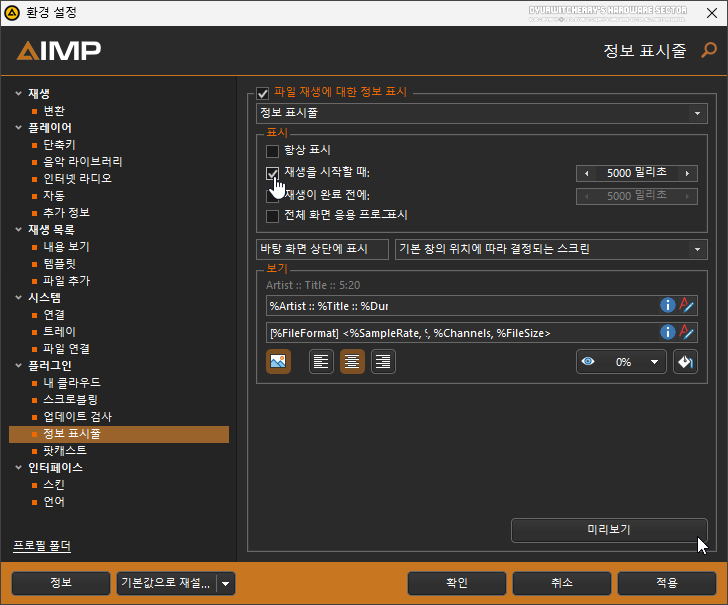Select 자동 settings page
The image size is (728, 605).
(54, 195)
